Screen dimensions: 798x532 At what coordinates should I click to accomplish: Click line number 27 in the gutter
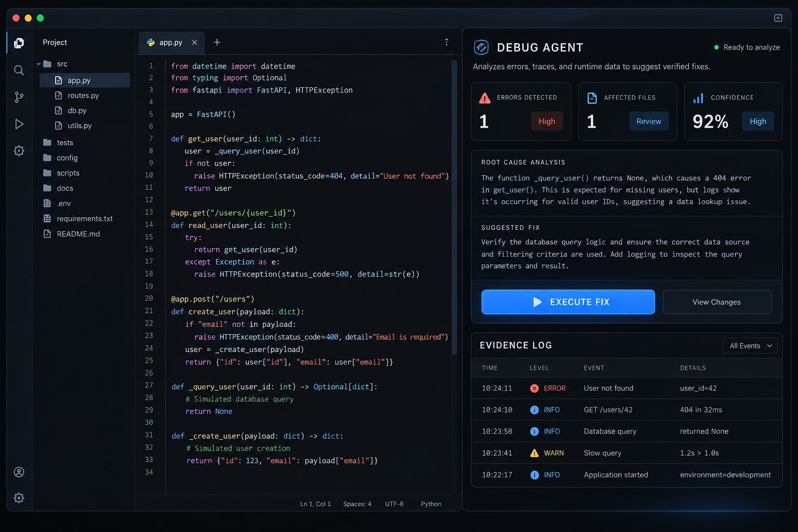point(149,385)
